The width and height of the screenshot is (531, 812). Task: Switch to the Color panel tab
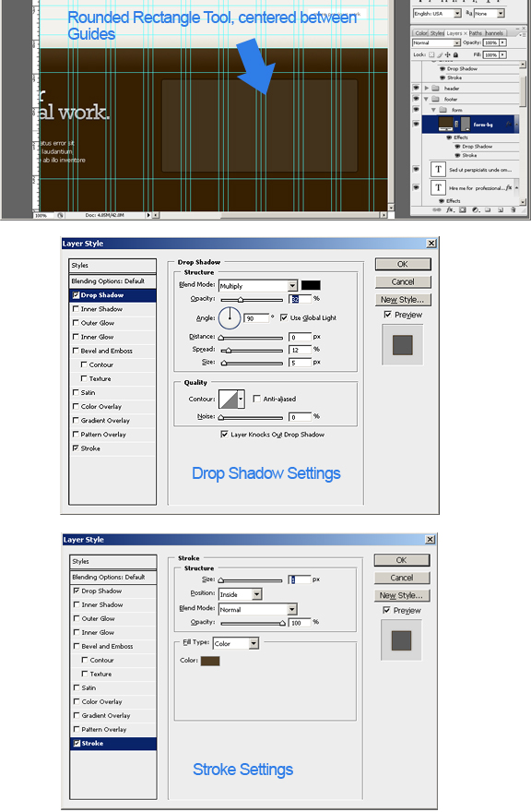click(x=422, y=33)
